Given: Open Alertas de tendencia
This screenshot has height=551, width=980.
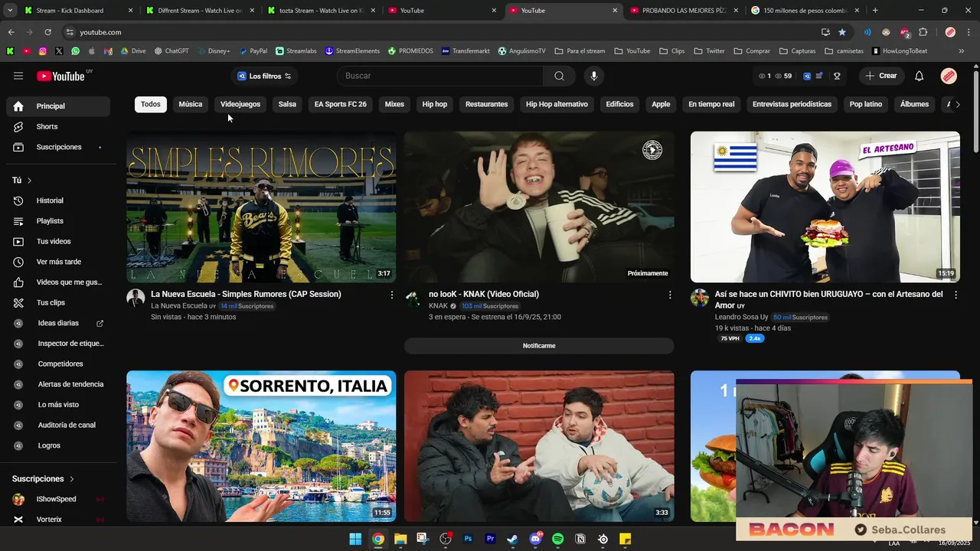Looking at the screenshot, I should 58,384.
